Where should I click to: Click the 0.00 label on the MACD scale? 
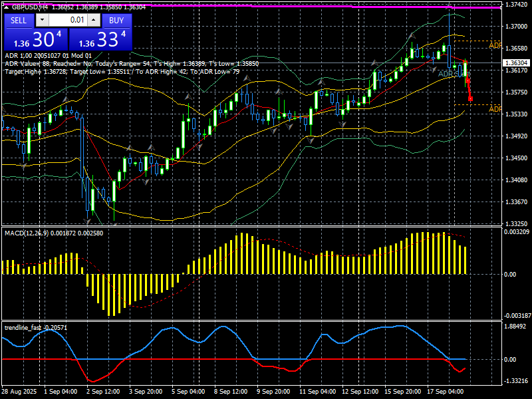(510, 275)
